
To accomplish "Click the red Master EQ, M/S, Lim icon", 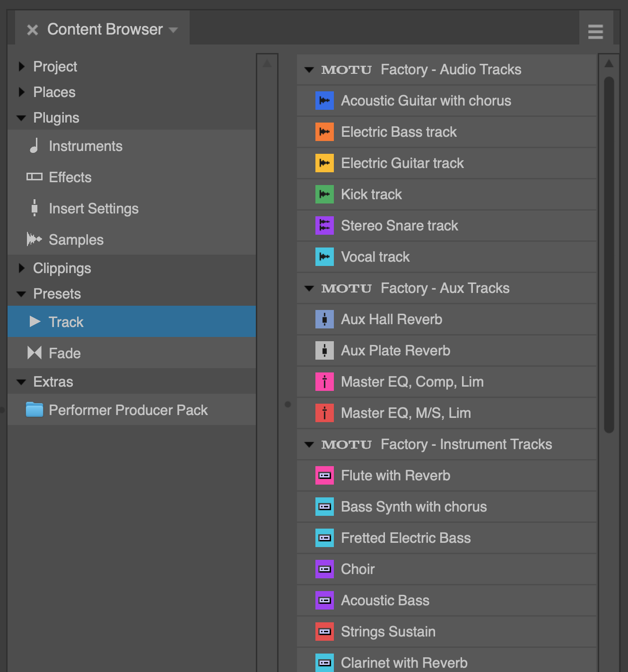I will pos(324,413).
